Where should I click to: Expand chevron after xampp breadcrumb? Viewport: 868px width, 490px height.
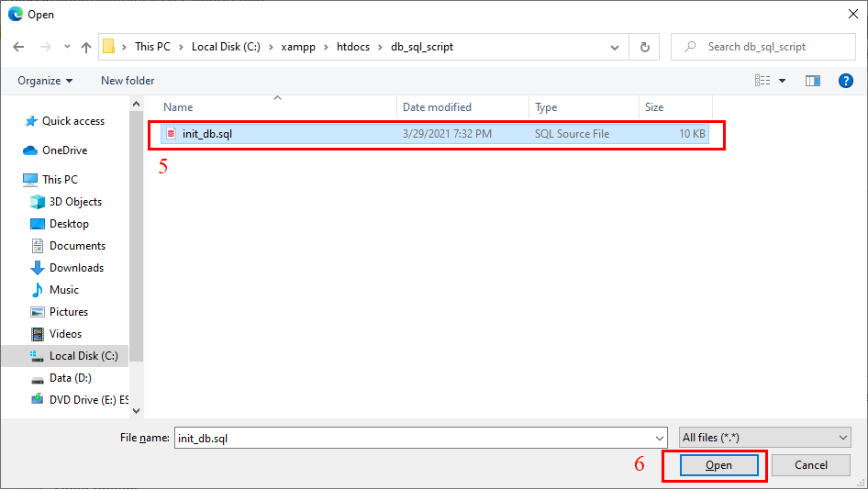pyautogui.click(x=326, y=47)
